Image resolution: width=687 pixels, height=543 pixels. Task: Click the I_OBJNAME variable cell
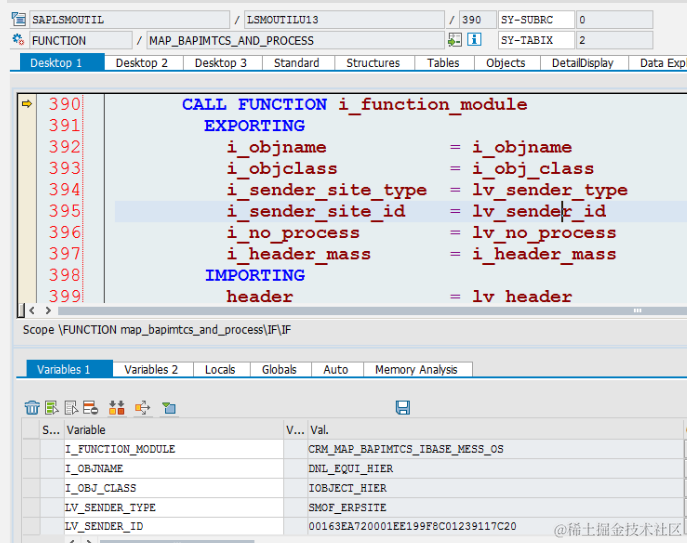(x=174, y=468)
